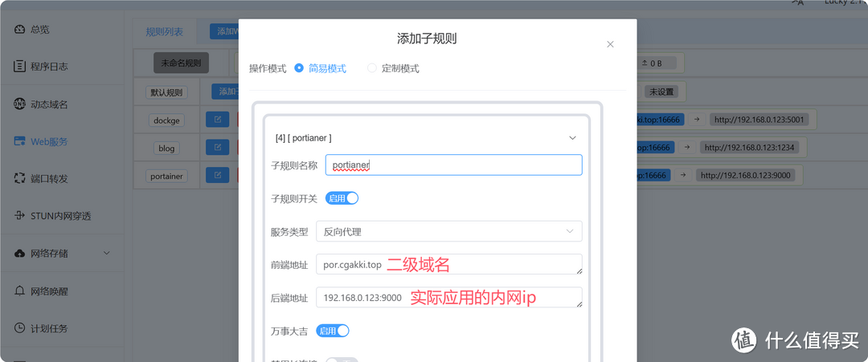
Task: Click the portainer rule tag
Action: tap(166, 177)
